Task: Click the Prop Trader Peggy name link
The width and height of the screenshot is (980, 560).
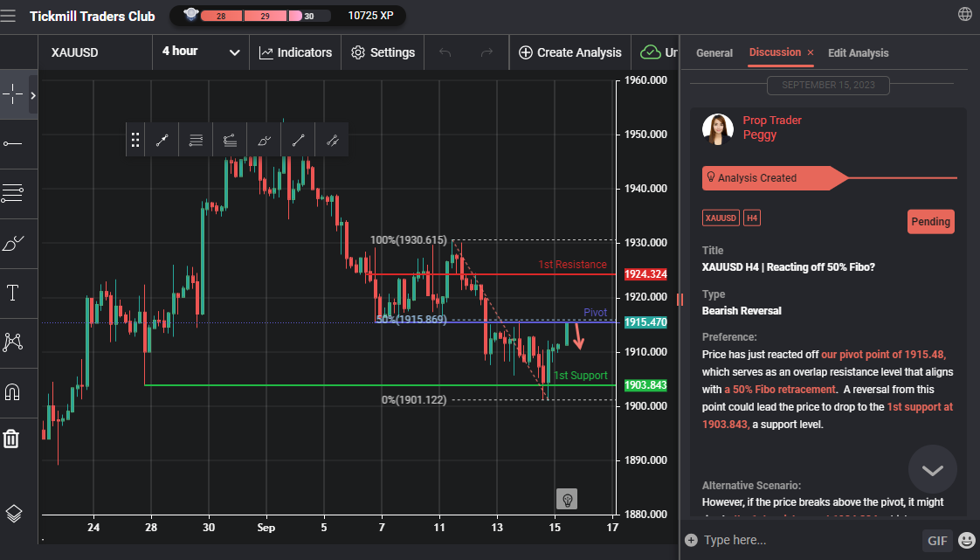Action: 772,128
